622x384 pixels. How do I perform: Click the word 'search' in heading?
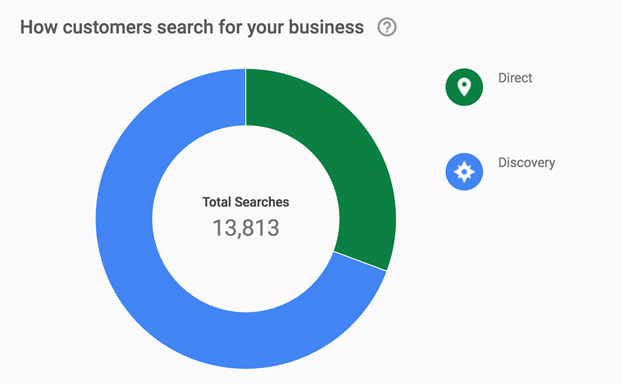tap(185, 27)
